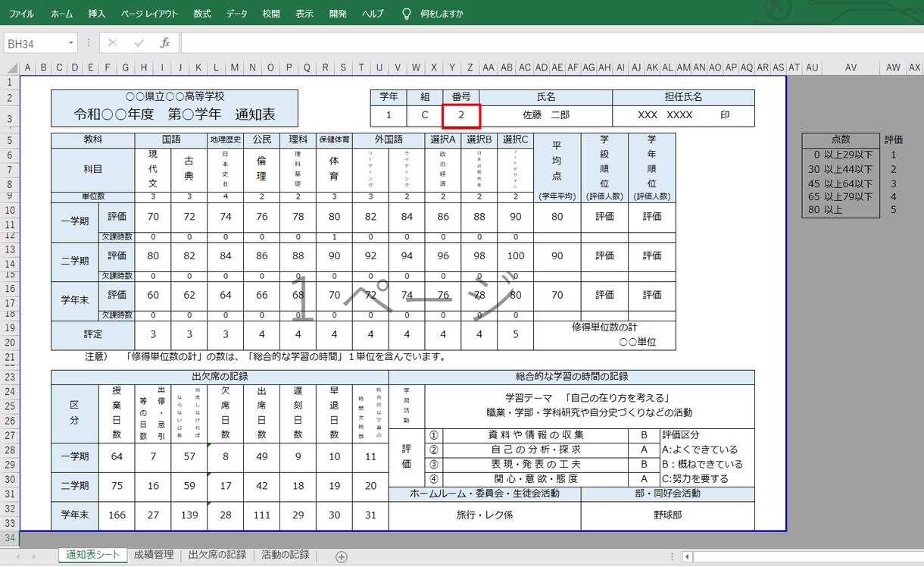Screen dimensions: 924x567
Task: Select the データ ribbon tab
Action: coord(237,14)
